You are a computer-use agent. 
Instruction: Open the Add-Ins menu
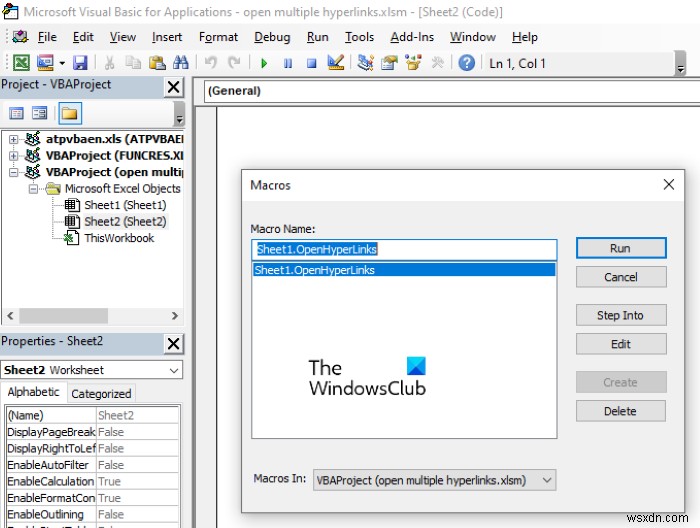(x=412, y=37)
